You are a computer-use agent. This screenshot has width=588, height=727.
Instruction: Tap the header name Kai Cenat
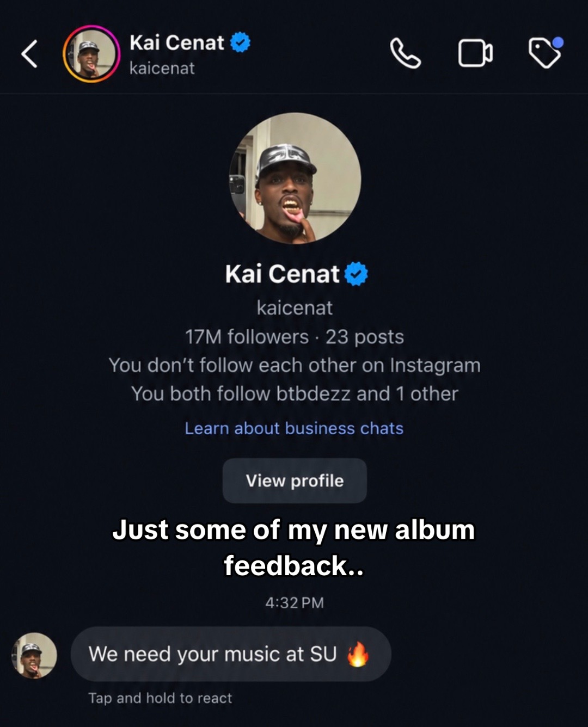pos(176,42)
